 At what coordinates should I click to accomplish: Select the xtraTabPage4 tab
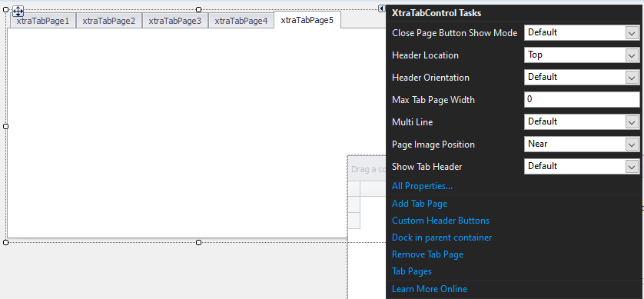click(x=241, y=21)
